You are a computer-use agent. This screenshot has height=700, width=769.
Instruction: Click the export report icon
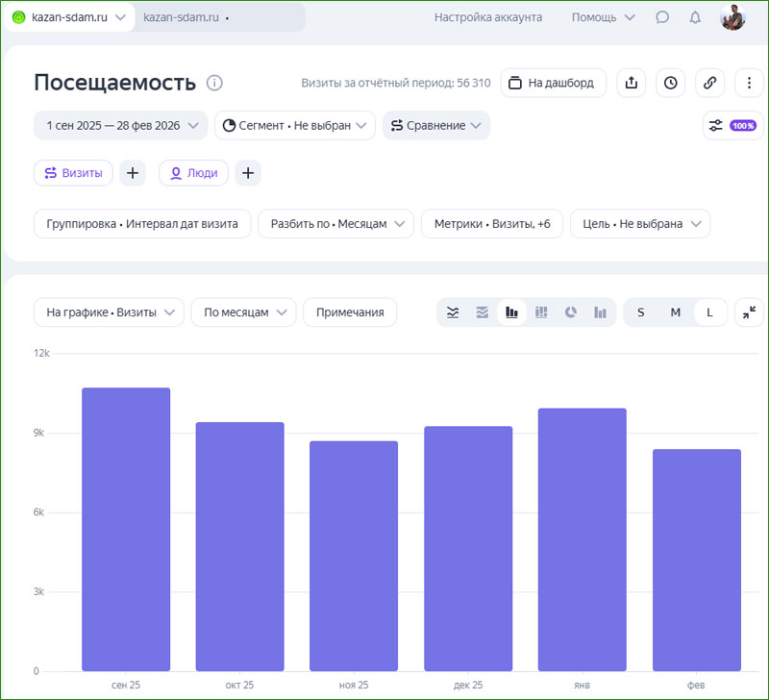(x=632, y=83)
